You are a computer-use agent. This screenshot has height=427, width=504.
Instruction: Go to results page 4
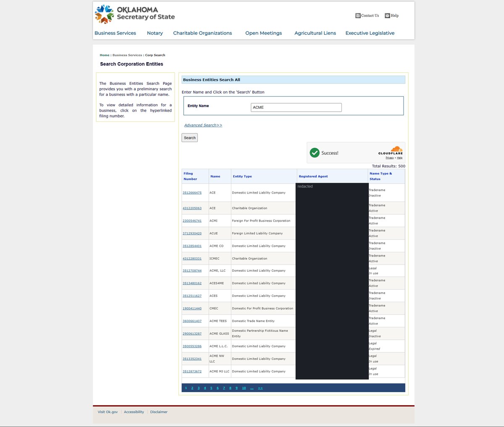205,388
